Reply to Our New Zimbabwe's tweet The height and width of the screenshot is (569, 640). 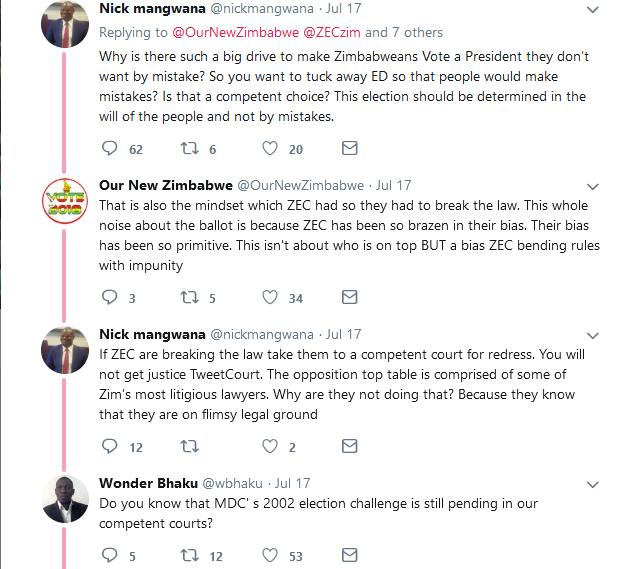pos(111,297)
